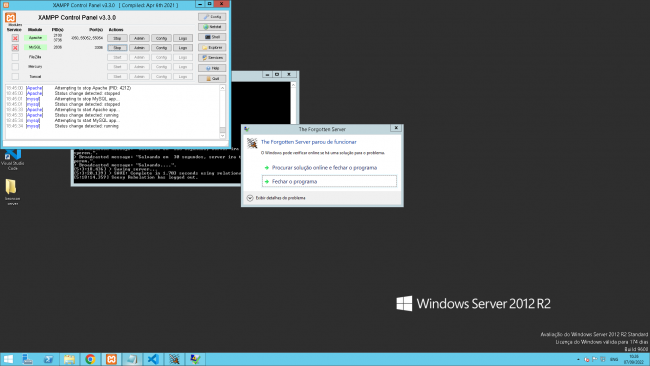Open Tomcat Logs button
This screenshot has width=650, height=366.
(183, 77)
